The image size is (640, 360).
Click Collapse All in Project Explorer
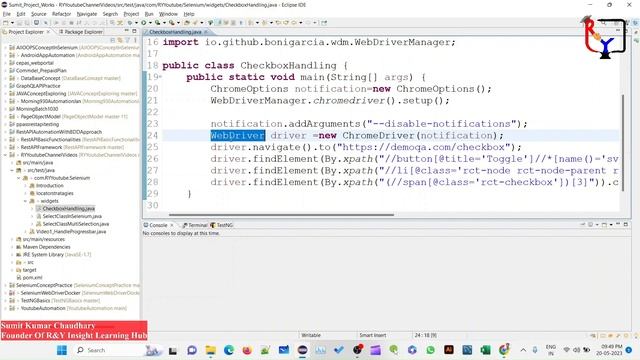pos(113,40)
